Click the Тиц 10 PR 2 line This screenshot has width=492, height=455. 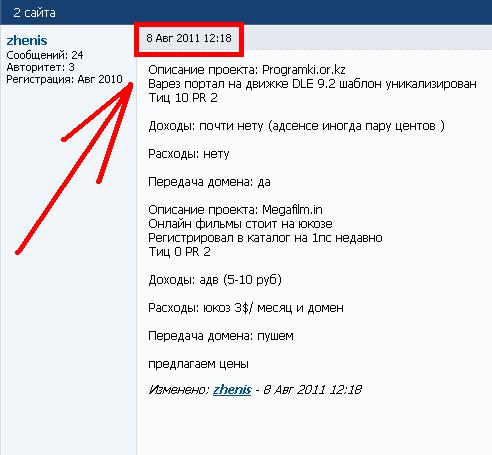point(183,98)
